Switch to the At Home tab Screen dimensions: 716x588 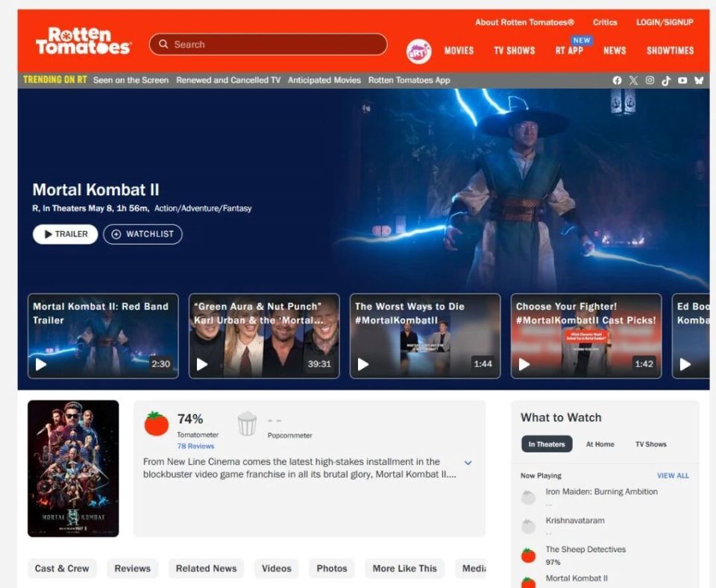click(600, 444)
